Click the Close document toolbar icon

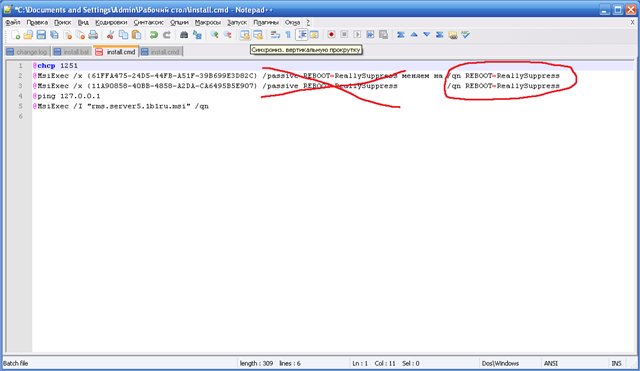pyautogui.click(x=67, y=35)
